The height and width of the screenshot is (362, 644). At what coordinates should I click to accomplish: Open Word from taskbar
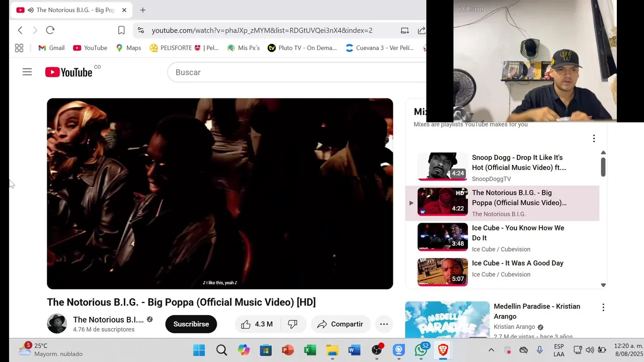354,350
